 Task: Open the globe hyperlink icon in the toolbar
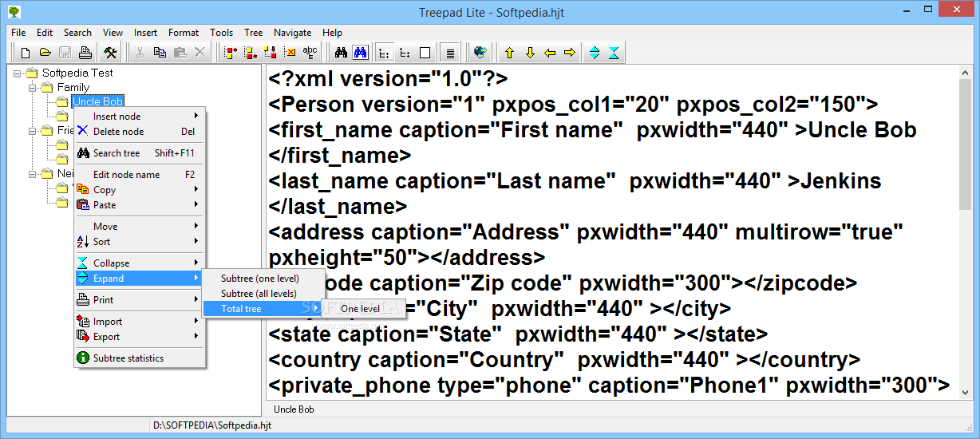coord(480,53)
